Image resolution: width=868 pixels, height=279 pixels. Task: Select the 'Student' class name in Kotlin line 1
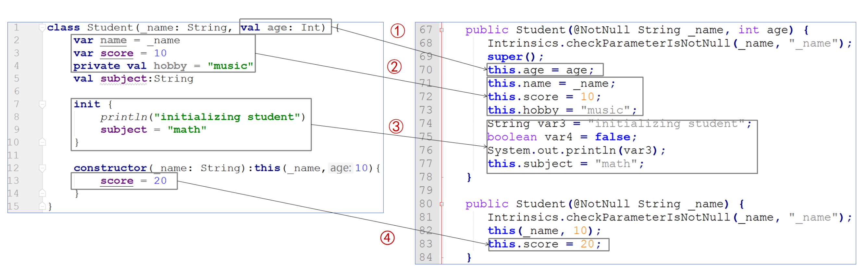coord(110,27)
